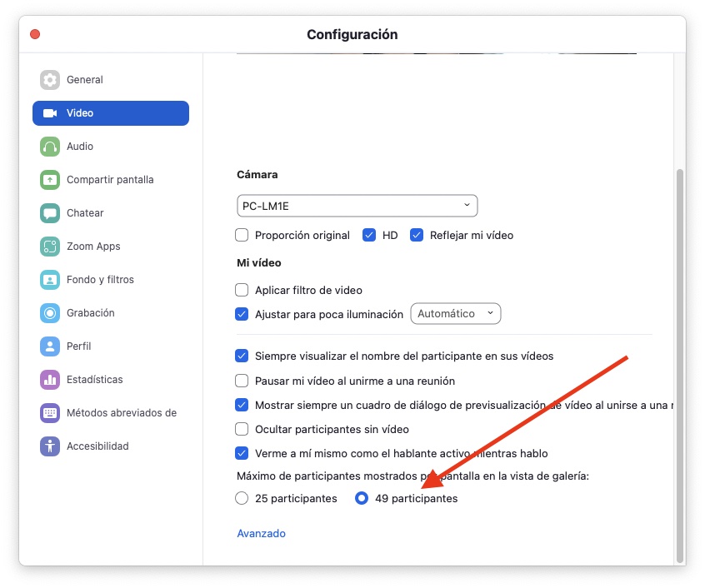
Task: Switch to the Perfil settings tab
Action: (79, 346)
